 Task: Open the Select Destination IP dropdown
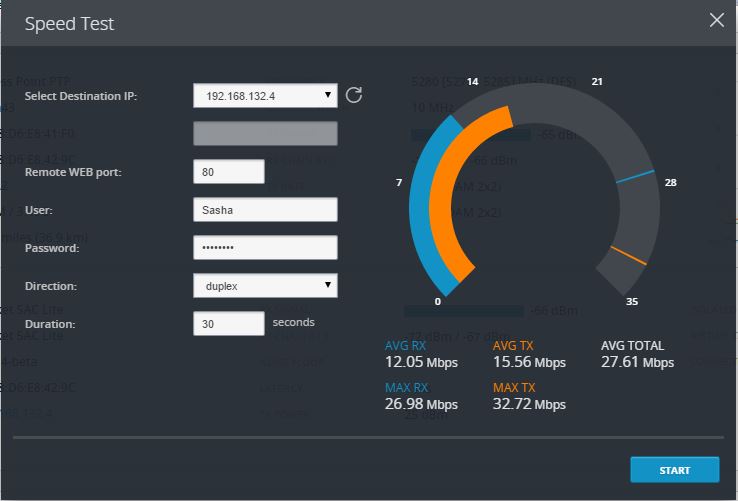(x=265, y=96)
